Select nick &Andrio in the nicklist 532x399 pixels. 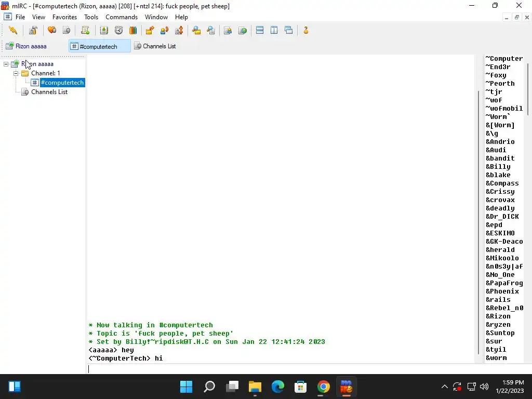500,142
